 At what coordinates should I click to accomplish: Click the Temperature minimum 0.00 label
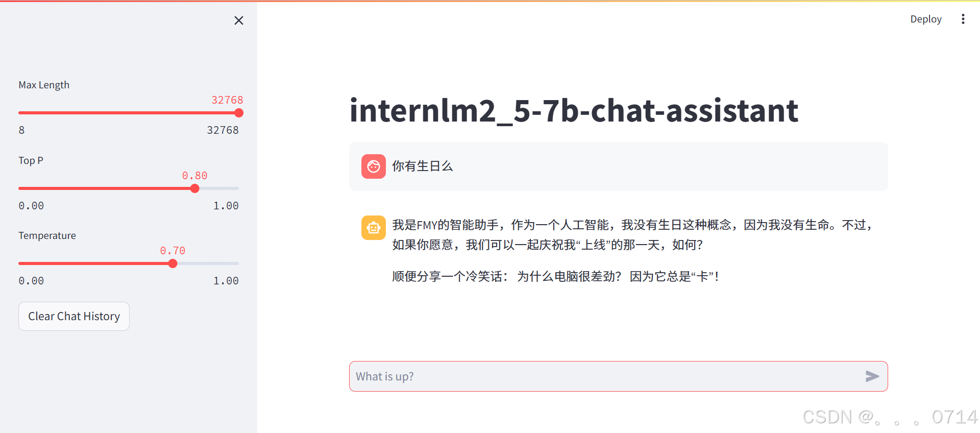31,280
